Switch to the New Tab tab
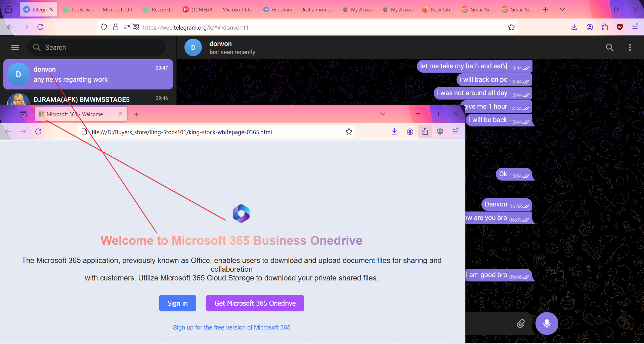Screen dimensions: 644x344 [x=437, y=9]
